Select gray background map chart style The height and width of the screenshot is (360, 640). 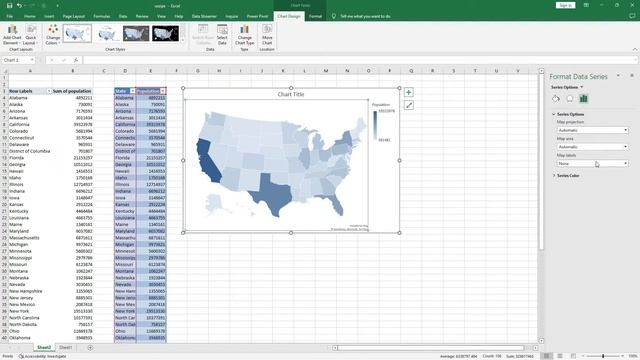click(x=136, y=33)
